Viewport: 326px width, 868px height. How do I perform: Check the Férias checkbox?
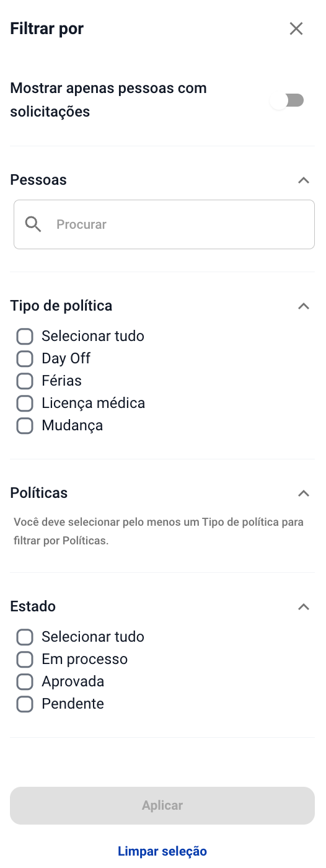coord(25,381)
